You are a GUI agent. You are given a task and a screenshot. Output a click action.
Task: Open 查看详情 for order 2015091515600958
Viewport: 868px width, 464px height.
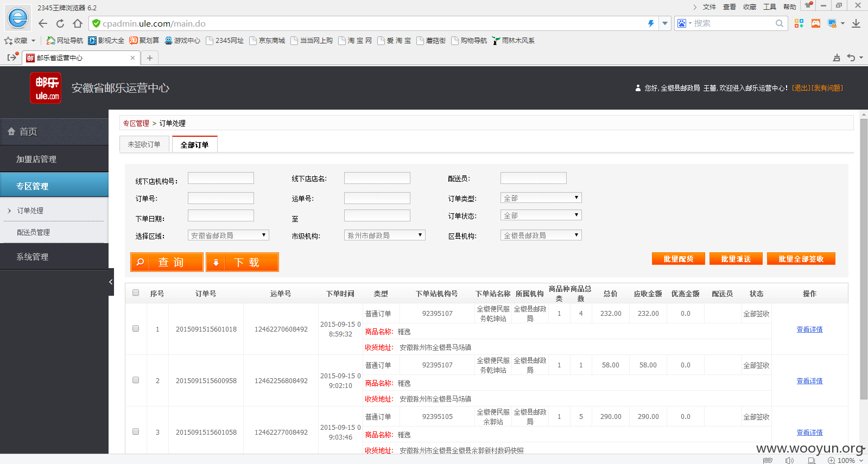pos(809,381)
